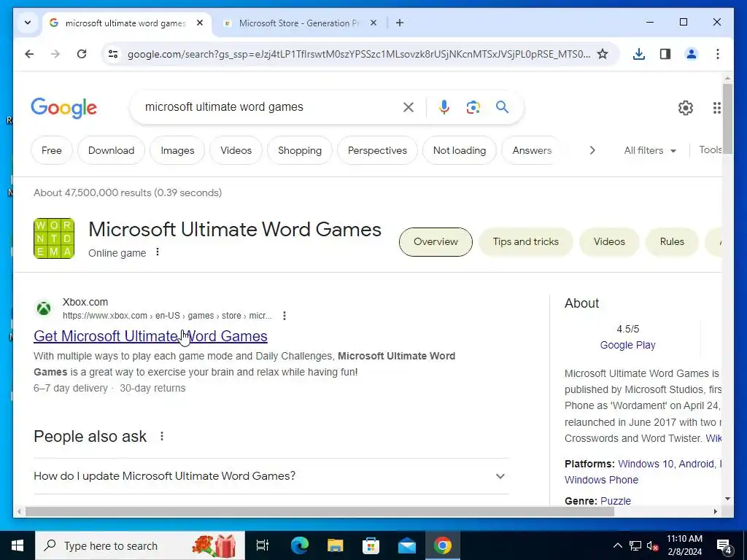Image resolution: width=747 pixels, height=560 pixels.
Task: Open Microsoft Store from taskbar
Action: click(371, 545)
